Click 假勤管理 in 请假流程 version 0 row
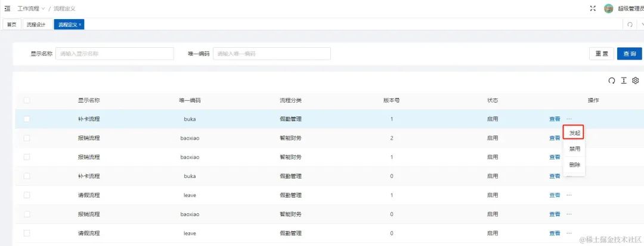The width and height of the screenshot is (644, 246). click(x=290, y=233)
